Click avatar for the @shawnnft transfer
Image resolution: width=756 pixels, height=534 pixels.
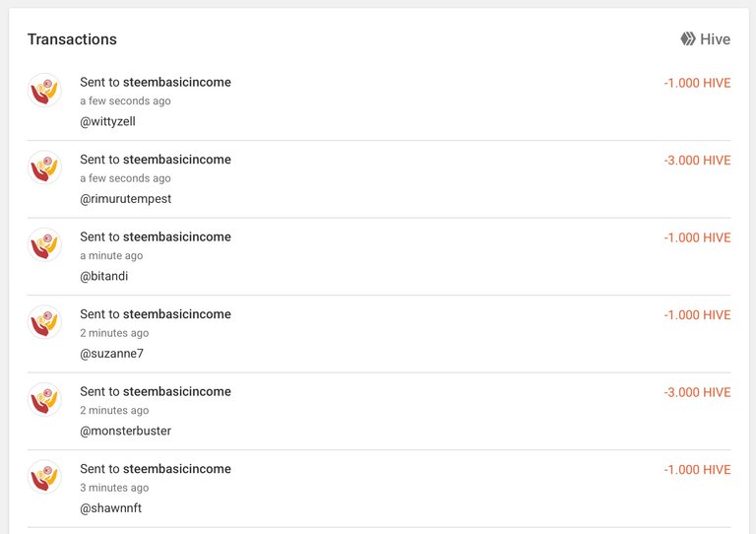coord(44,477)
